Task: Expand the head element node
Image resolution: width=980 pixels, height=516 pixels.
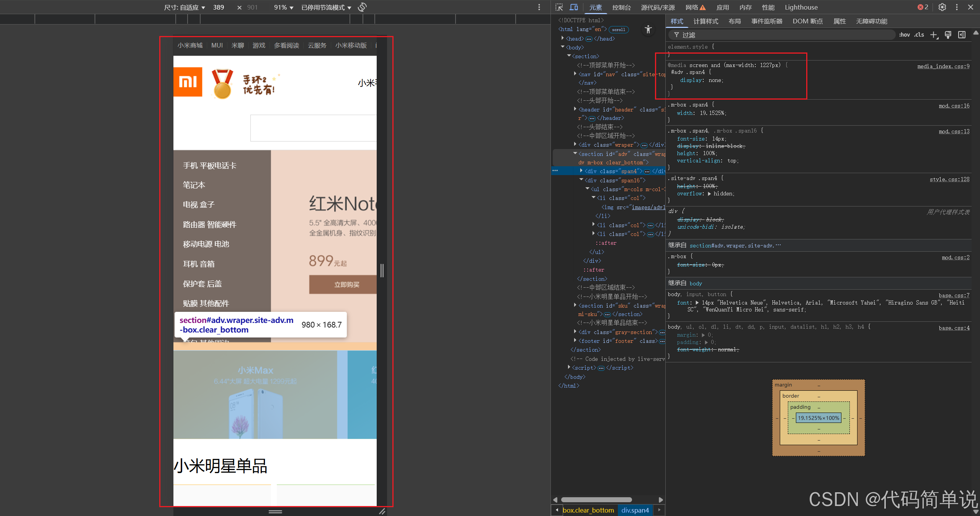Action: [x=562, y=38]
